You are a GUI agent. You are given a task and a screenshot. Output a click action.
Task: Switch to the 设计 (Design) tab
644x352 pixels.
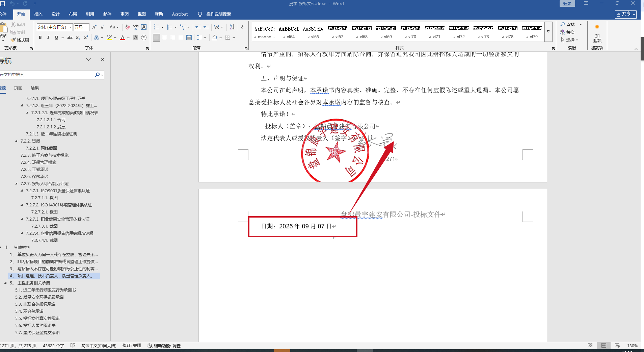(x=56, y=14)
